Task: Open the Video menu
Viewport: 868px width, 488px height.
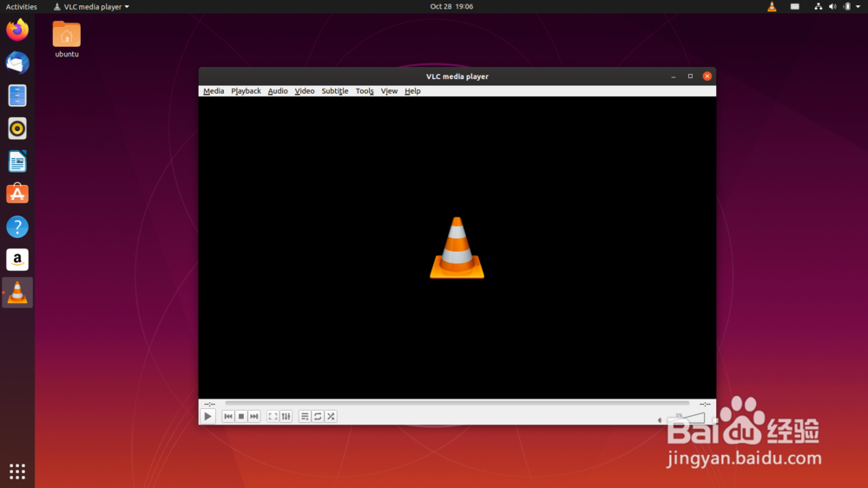Action: pyautogui.click(x=305, y=91)
